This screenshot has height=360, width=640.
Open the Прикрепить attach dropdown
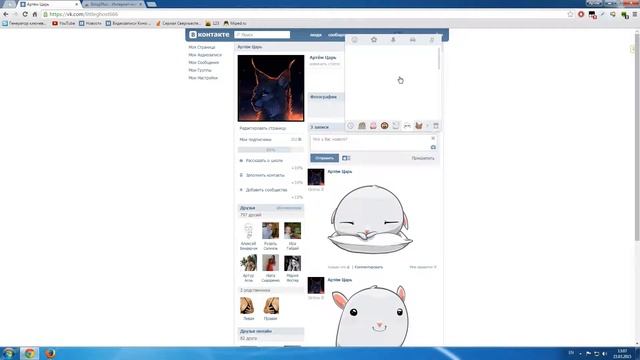423,158
